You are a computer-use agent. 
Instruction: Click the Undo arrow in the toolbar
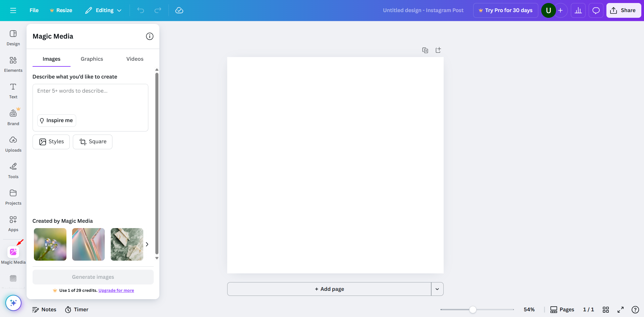(140, 10)
